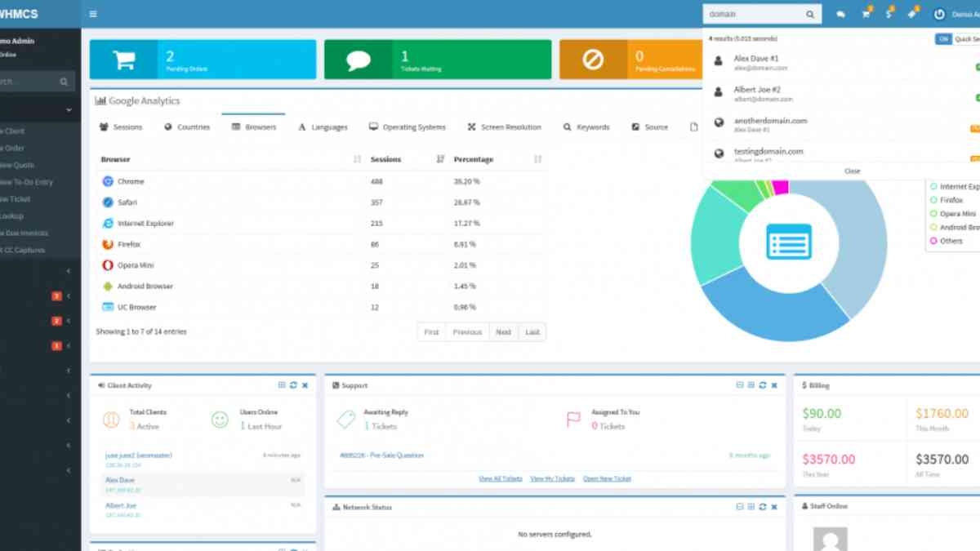This screenshot has height=551, width=980.
Task: Toggle the Others legend item in the chart
Action: point(951,241)
